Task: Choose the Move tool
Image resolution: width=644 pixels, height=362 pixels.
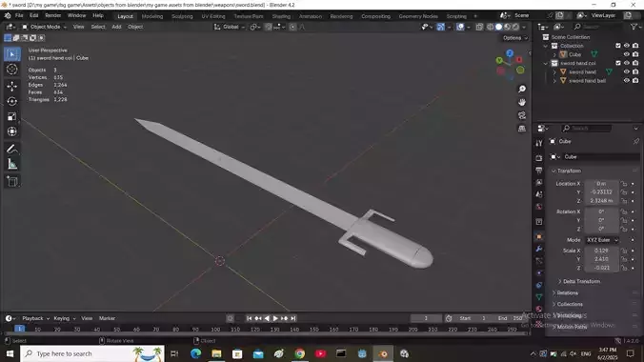Action: pos(12,86)
